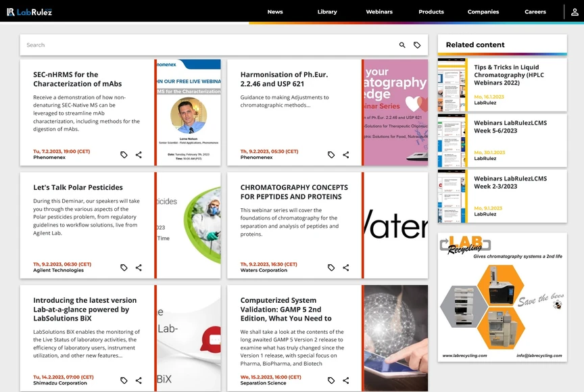Screen dimensions: 584x392
Task: Click the tag filter icon in search bar
Action: (x=417, y=45)
